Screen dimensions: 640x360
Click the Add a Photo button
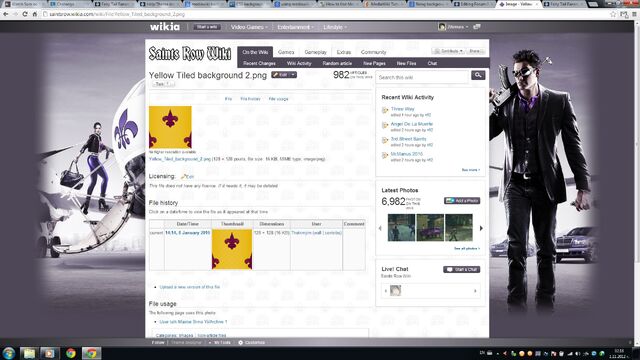pyautogui.click(x=462, y=201)
